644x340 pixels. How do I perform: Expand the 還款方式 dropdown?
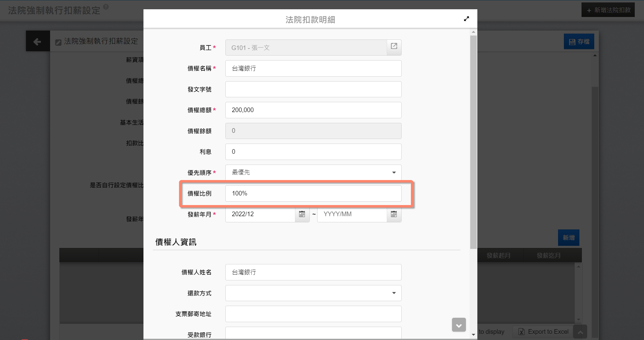[313, 293]
